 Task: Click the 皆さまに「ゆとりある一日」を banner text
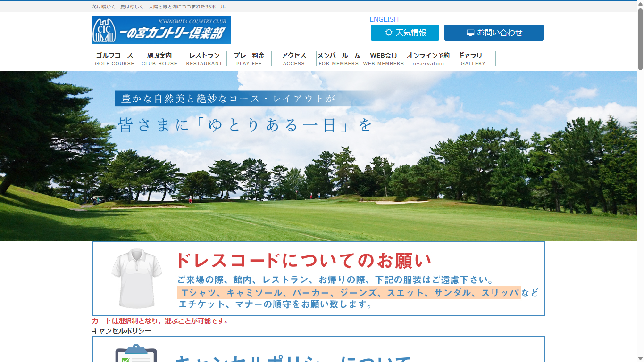pos(245,125)
